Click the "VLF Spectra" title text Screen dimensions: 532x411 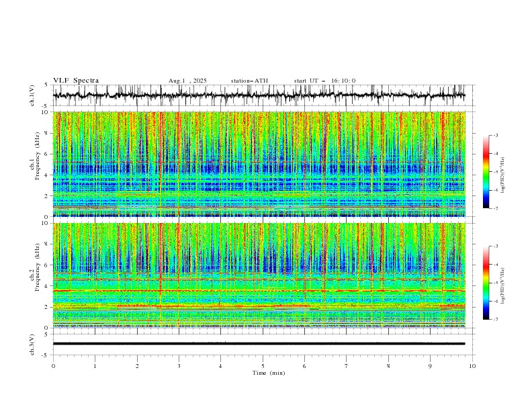(x=76, y=81)
